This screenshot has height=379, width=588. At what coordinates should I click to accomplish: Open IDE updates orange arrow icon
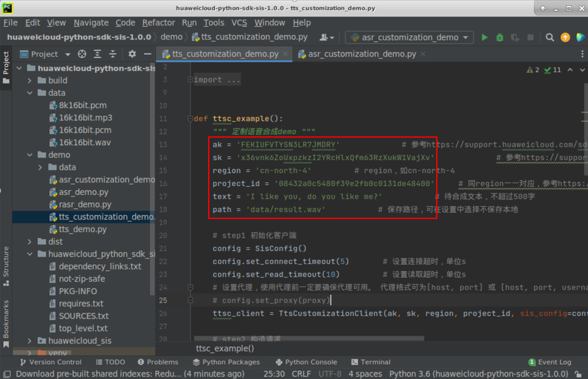[565, 37]
